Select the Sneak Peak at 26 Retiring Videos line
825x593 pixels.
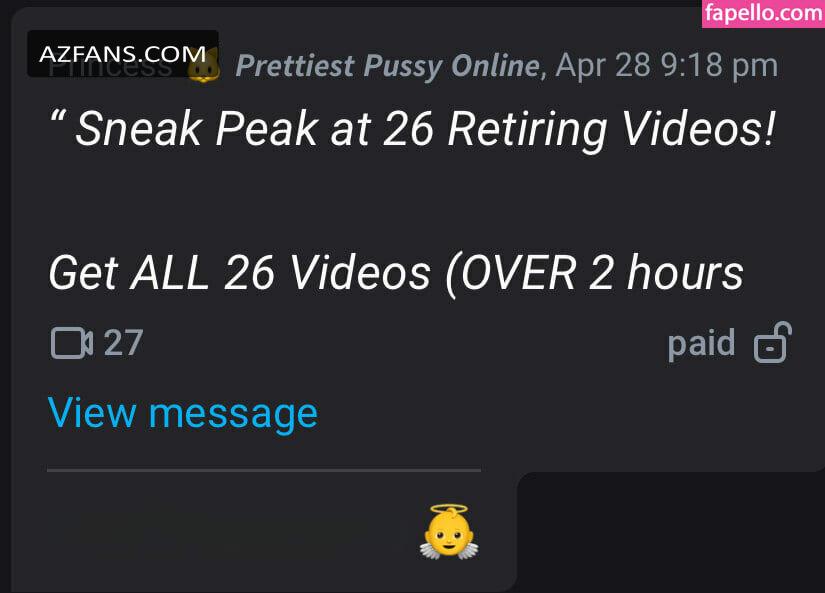(x=412, y=129)
